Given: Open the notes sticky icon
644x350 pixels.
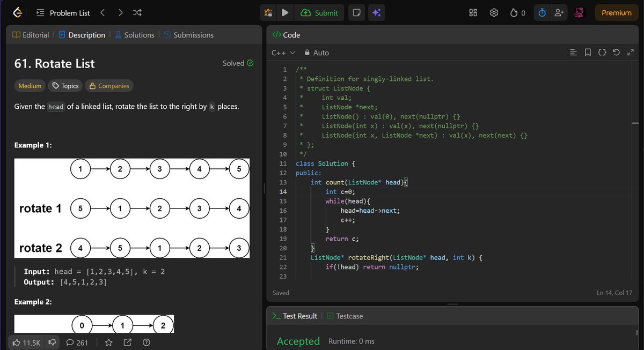Looking at the screenshot, I should [x=355, y=13].
